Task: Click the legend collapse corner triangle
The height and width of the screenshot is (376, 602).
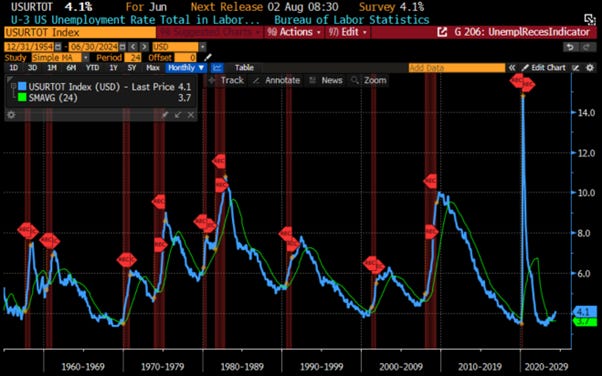Action: [x=10, y=81]
